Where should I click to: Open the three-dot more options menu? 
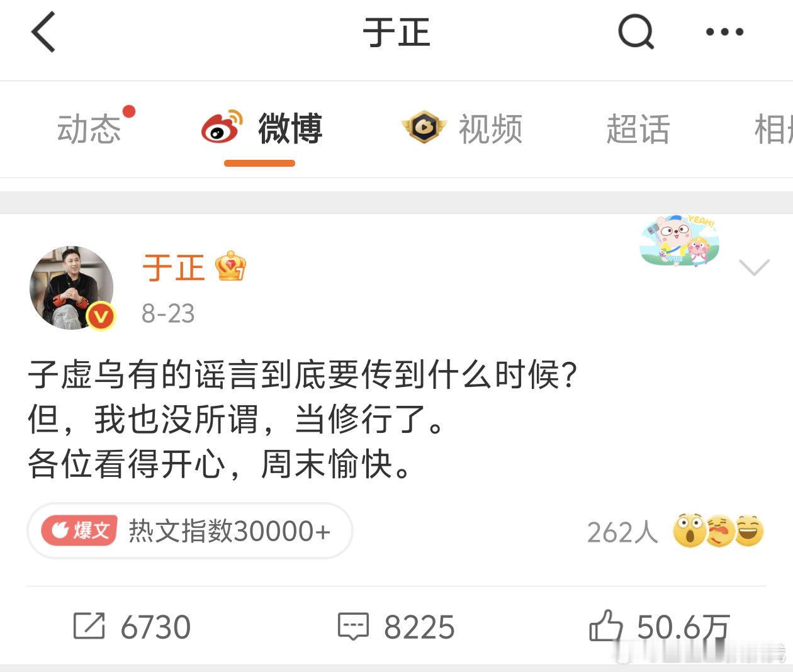click(724, 31)
